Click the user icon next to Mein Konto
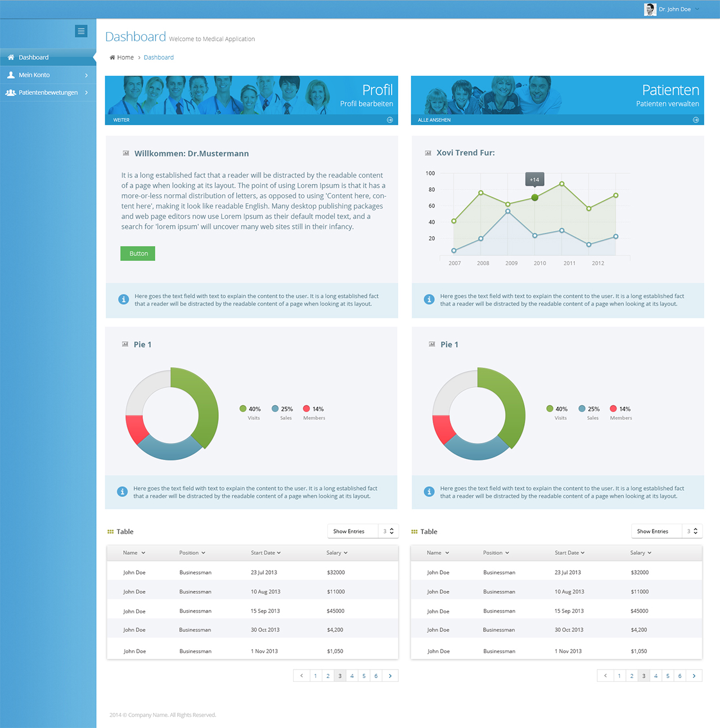The height and width of the screenshot is (728, 720). click(11, 74)
